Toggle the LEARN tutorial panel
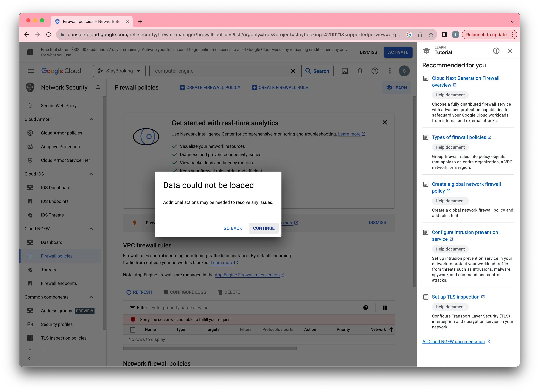This screenshot has height=392, width=539. click(396, 88)
